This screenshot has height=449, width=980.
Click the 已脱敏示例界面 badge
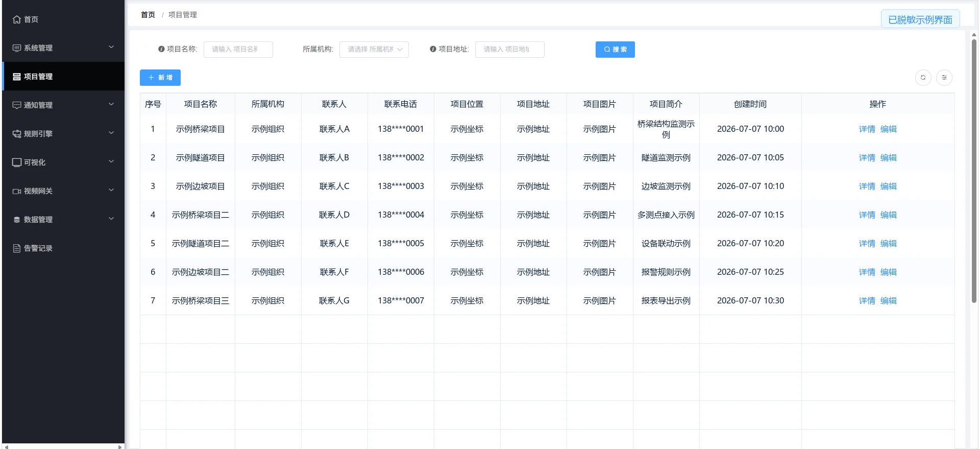tap(920, 19)
